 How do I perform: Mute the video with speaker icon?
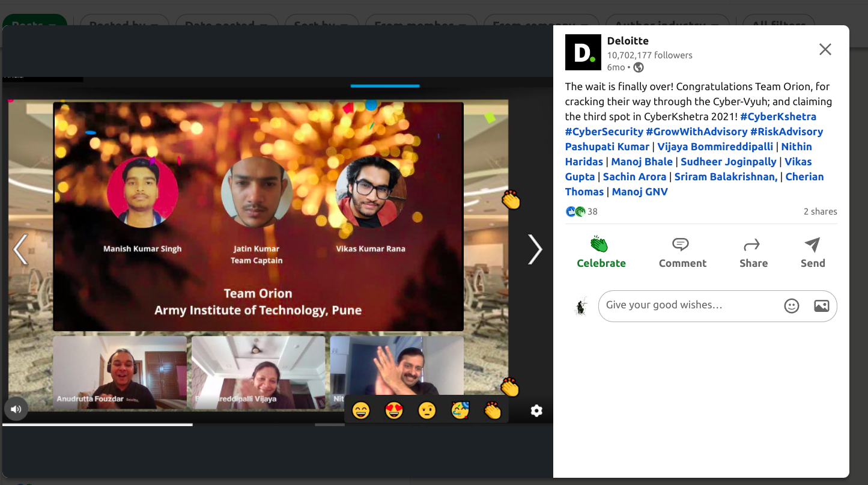[16, 409]
